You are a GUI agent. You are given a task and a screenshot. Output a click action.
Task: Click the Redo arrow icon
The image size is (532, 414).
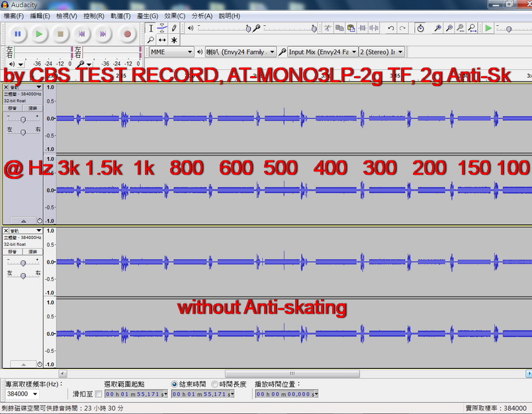click(x=402, y=28)
